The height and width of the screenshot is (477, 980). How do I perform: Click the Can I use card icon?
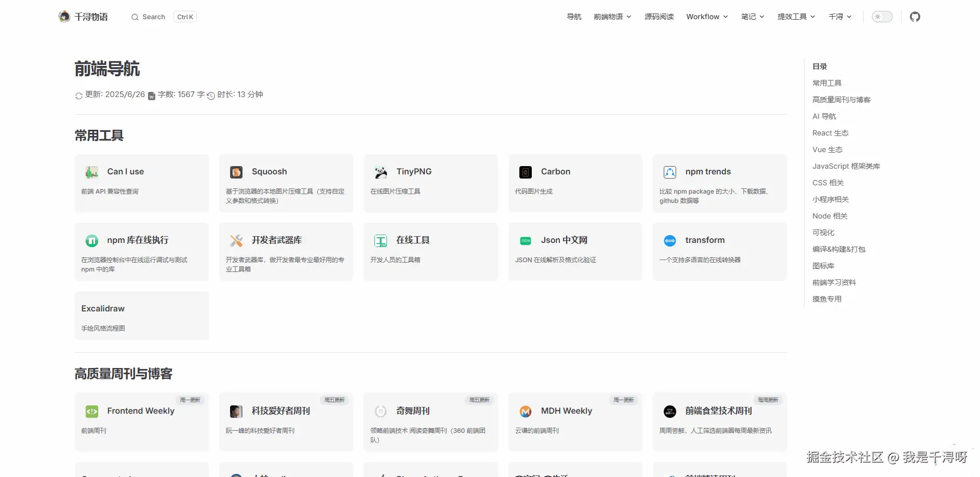point(92,172)
